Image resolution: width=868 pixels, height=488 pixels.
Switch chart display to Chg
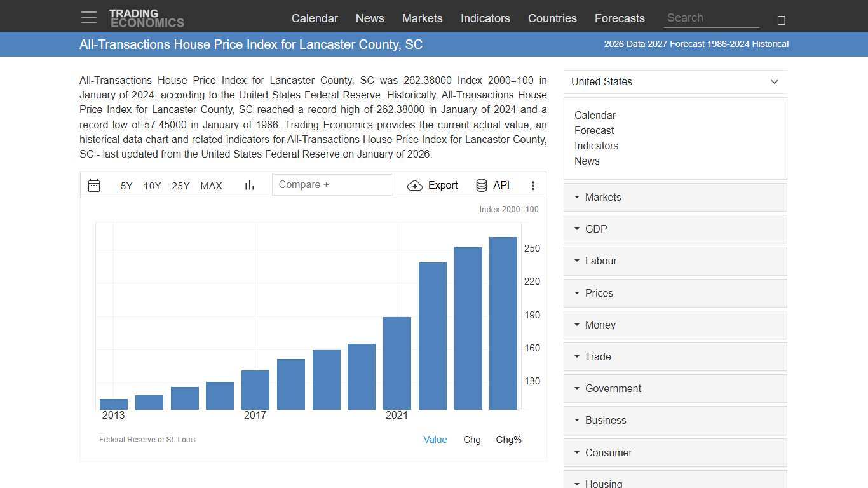click(x=472, y=439)
